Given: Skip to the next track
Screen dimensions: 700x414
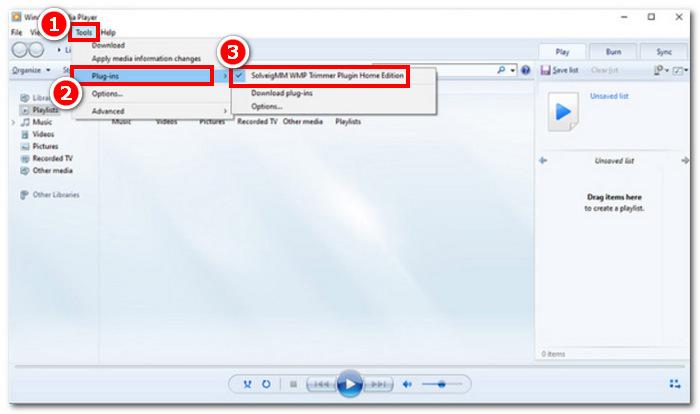Looking at the screenshot, I should coord(378,384).
